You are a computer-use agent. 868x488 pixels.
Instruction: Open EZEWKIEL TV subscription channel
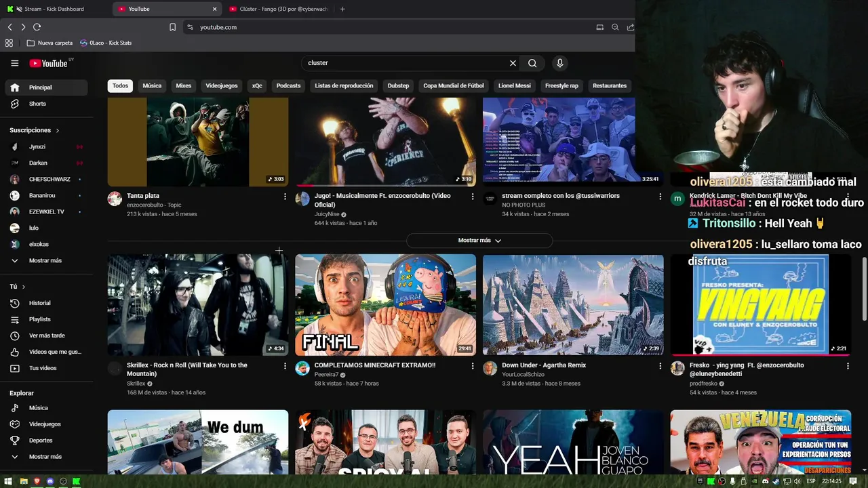[46, 212]
